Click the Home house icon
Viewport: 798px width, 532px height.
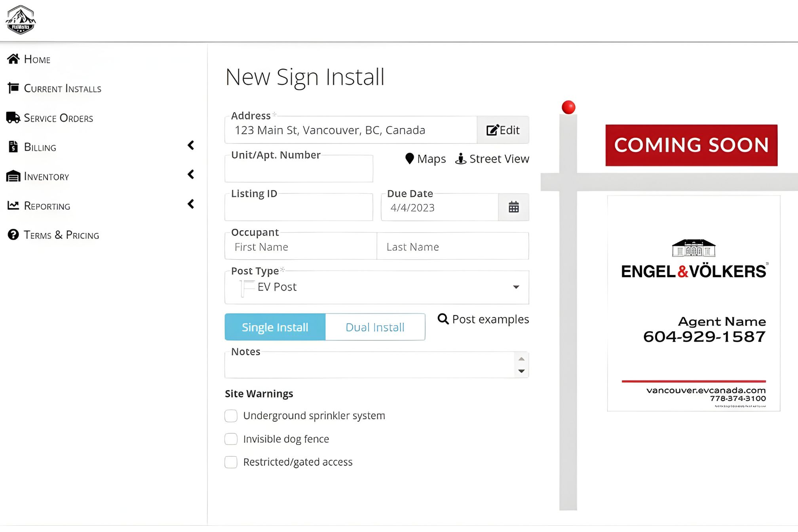pyautogui.click(x=13, y=59)
